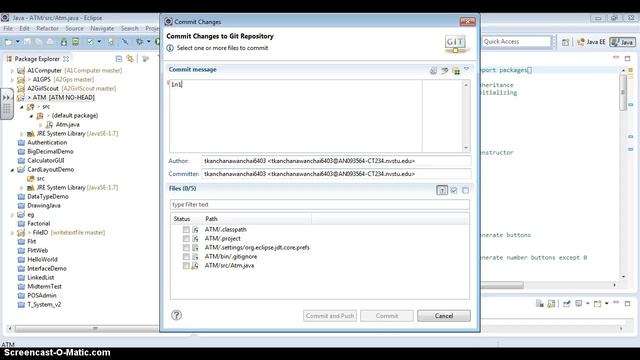Collapse the CardLayoutDemo project
This screenshot has width=640, height=360.
(x=12, y=170)
